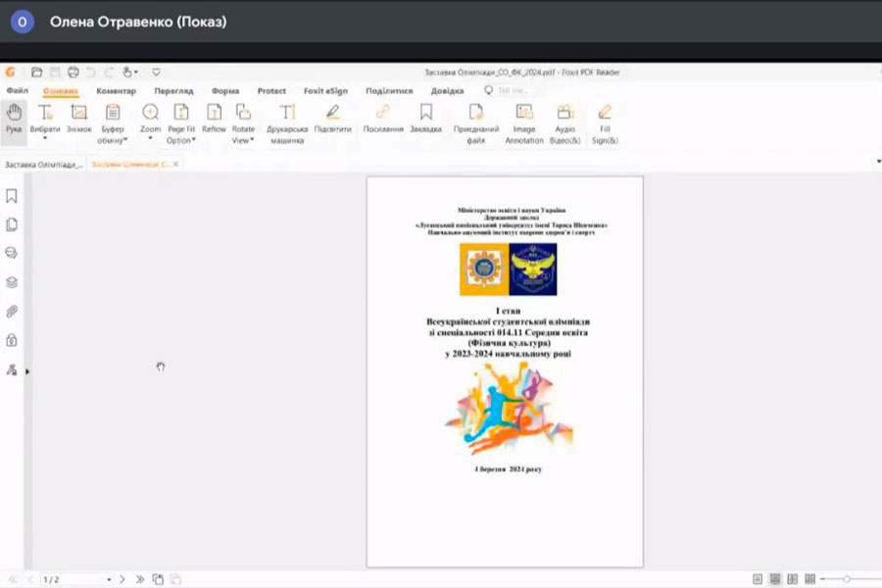This screenshot has width=882, height=588.
Task: Enable facing pages view mode
Action: [x=793, y=579]
